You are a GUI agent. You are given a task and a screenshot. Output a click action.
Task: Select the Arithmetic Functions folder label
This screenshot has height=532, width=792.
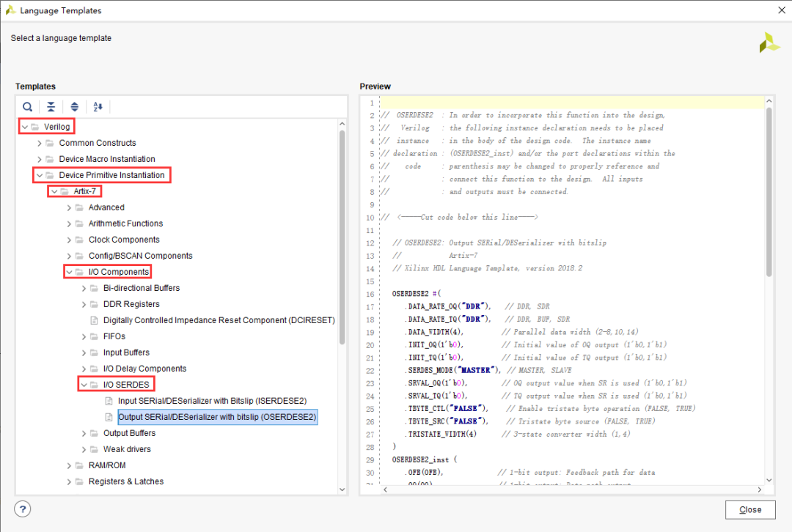click(126, 223)
